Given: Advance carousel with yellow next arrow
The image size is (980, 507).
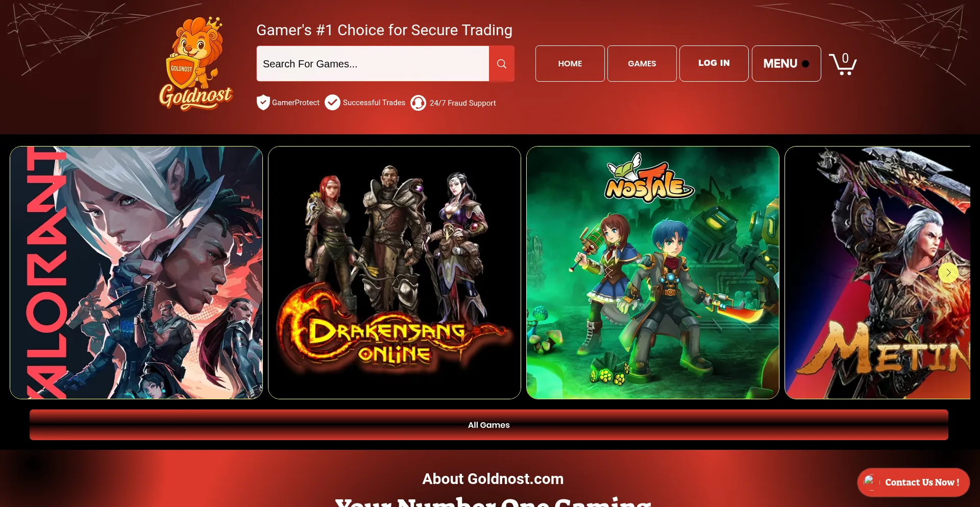Looking at the screenshot, I should point(948,273).
